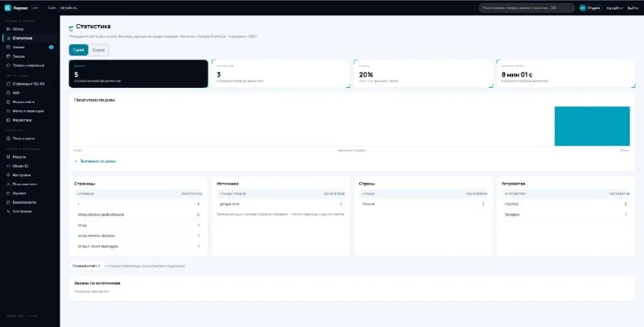
Task: Open Заказы in the sidebar menu
Action: pos(30,56)
